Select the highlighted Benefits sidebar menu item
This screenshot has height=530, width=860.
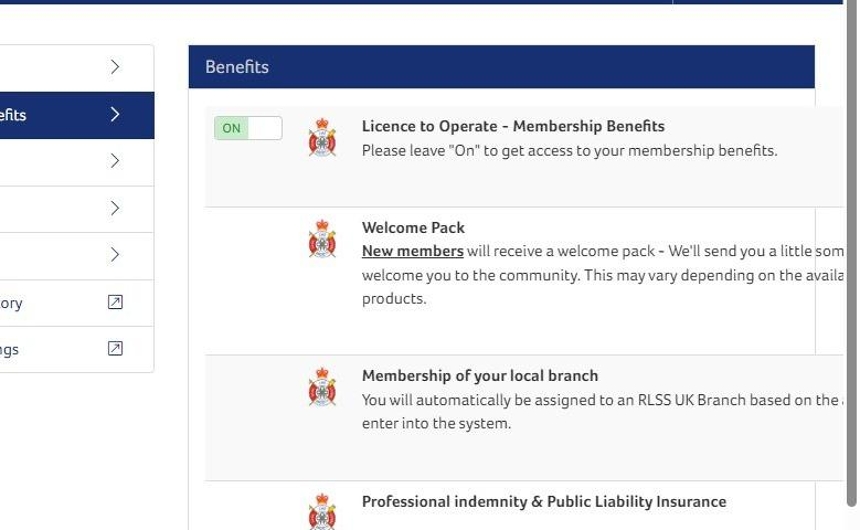77,115
